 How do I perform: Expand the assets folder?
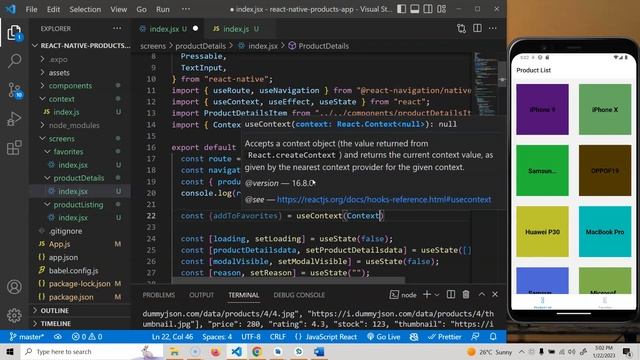point(80,73)
